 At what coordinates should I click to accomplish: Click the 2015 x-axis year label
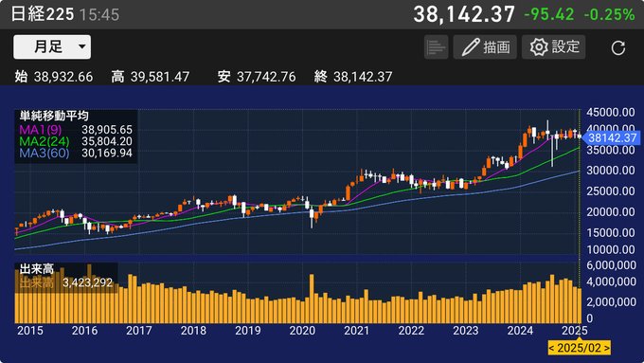[x=30, y=331]
